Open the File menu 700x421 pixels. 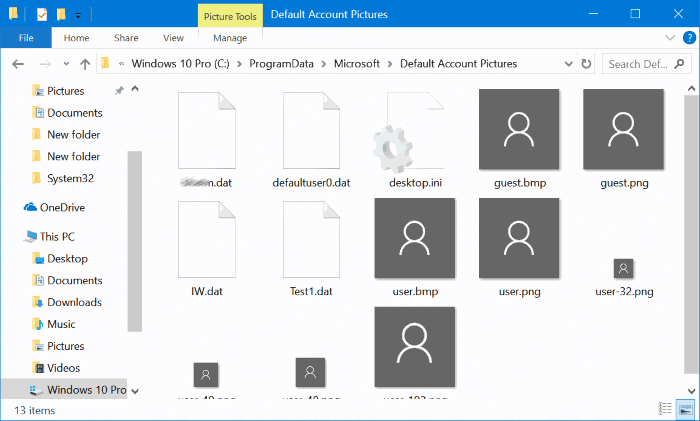pyautogui.click(x=26, y=38)
